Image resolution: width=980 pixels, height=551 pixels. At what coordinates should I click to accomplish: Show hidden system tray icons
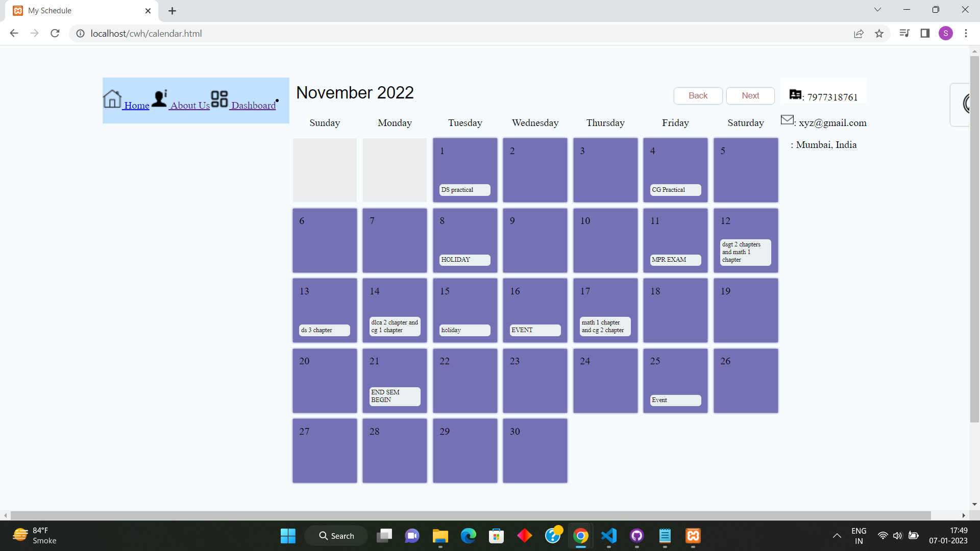coord(837,536)
